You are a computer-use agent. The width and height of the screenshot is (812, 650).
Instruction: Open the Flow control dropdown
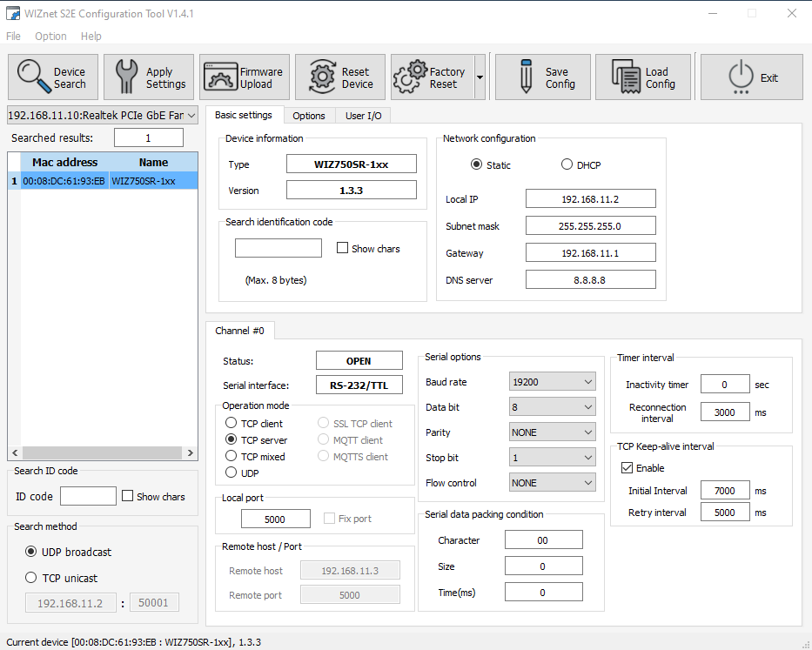coord(552,483)
